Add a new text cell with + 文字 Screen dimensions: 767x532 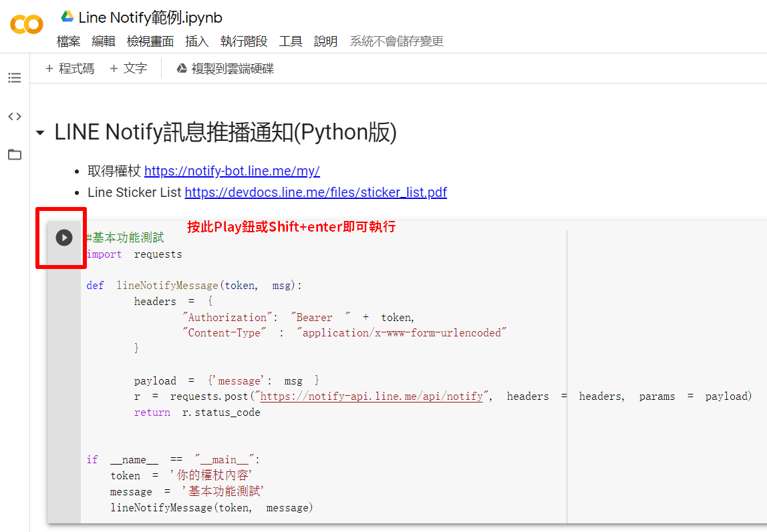[128, 69]
